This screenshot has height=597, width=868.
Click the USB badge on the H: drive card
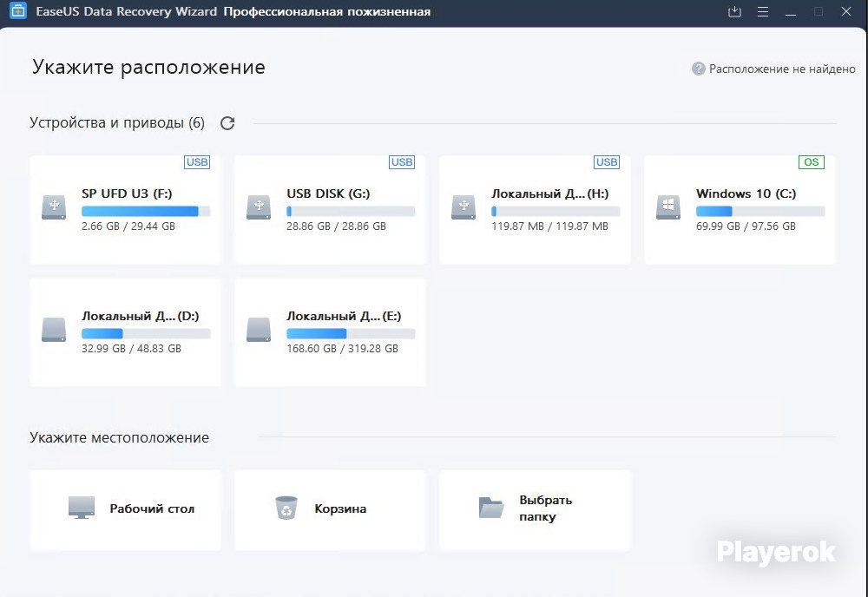607,162
